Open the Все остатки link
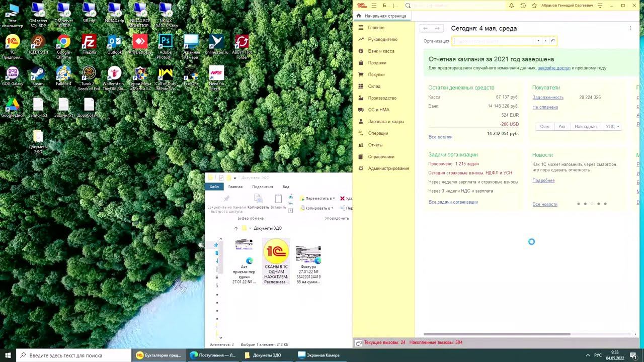 [x=440, y=137]
